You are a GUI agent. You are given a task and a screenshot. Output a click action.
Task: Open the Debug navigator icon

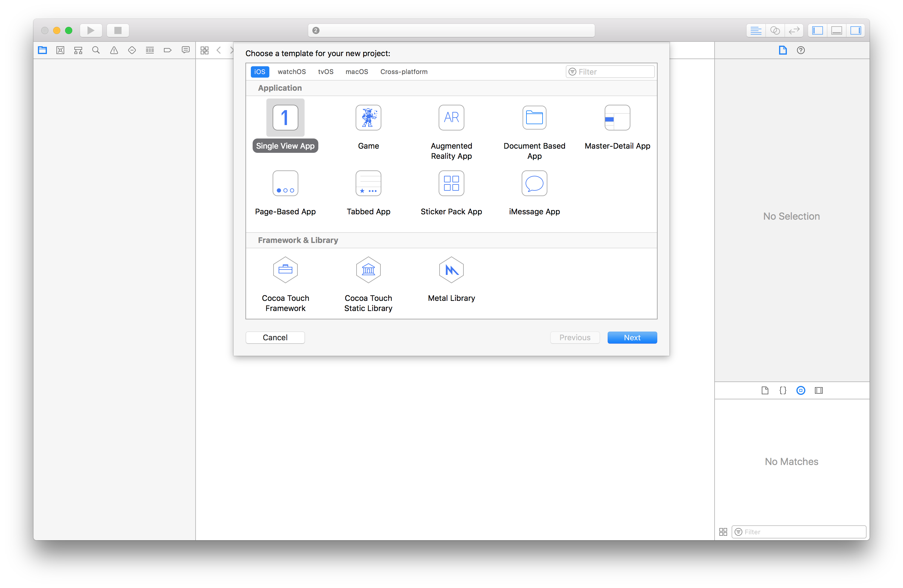tap(150, 50)
